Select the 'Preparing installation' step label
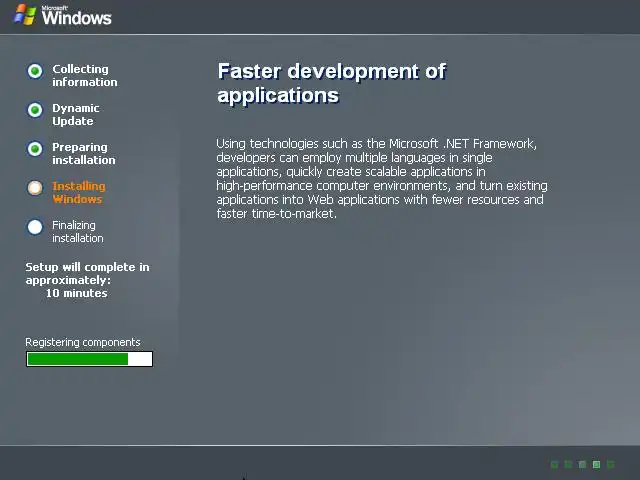This screenshot has width=640, height=480. 84,153
